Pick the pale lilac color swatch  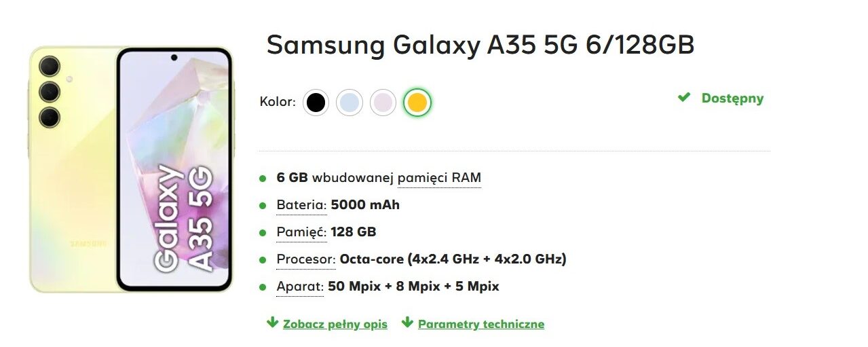(383, 103)
